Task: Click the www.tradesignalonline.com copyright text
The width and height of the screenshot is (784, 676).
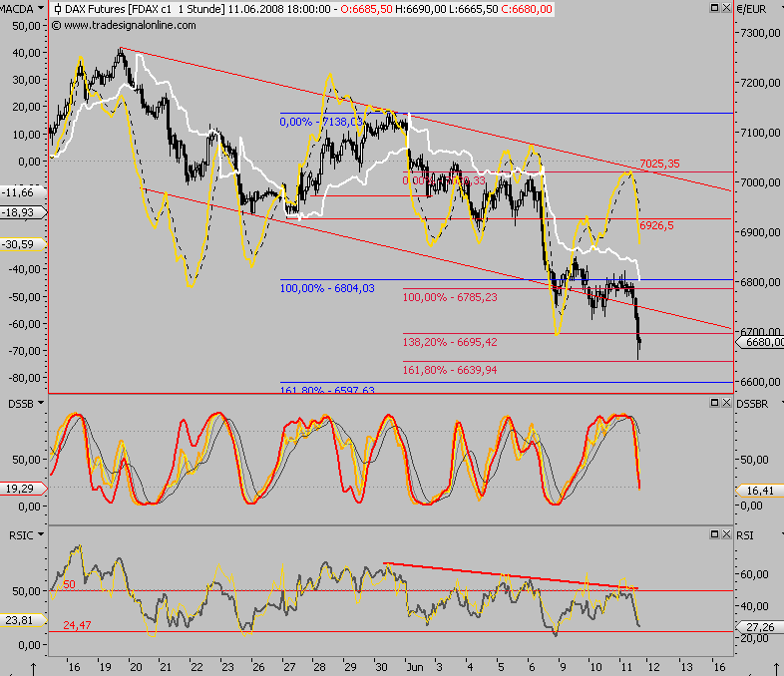Action: pyautogui.click(x=124, y=25)
